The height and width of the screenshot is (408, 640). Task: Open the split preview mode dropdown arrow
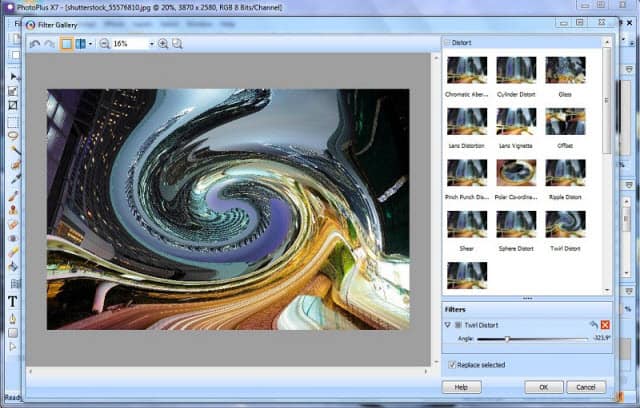pos(91,44)
